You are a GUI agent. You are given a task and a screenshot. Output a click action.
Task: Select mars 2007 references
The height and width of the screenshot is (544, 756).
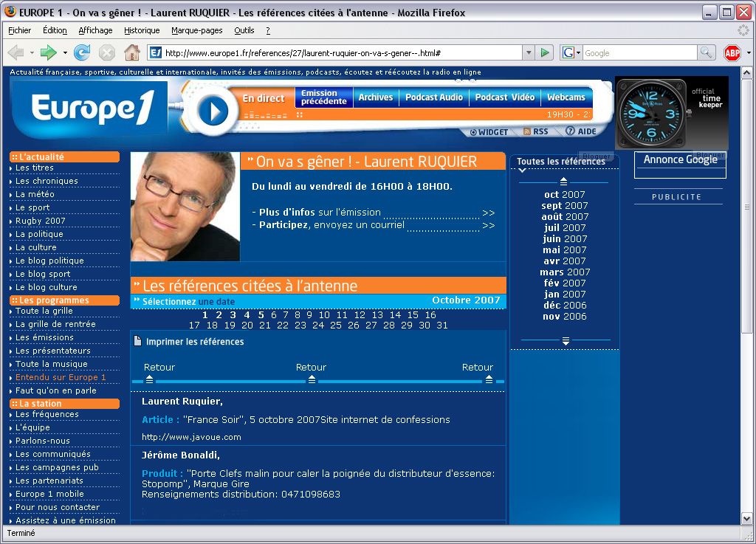(x=565, y=272)
